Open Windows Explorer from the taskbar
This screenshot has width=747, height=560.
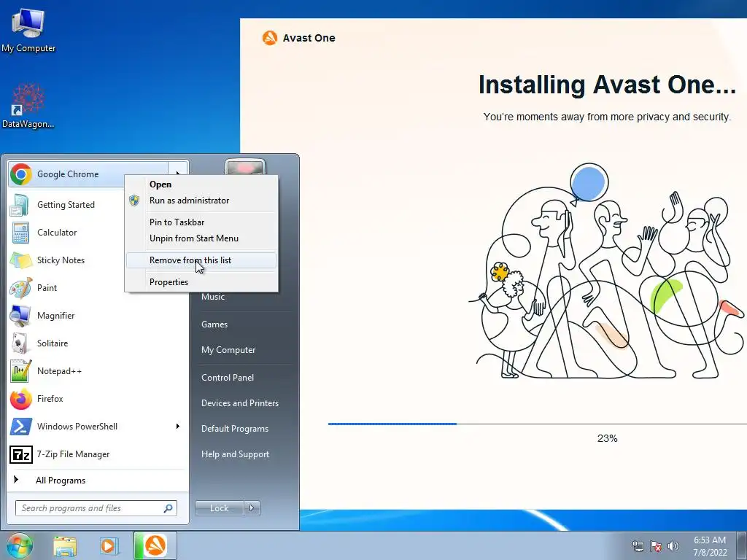(65, 545)
